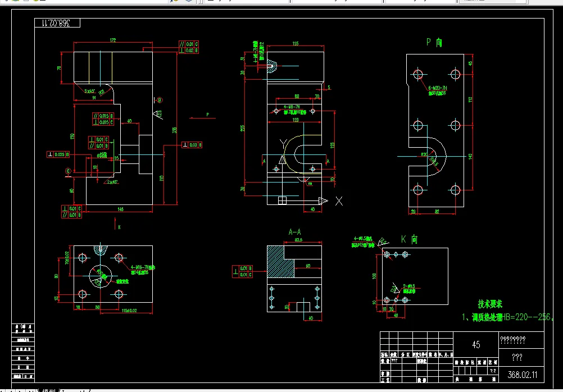Viewport: 563px width, 392px height.
Task: Click the P 向 view label
Action: coord(434,42)
